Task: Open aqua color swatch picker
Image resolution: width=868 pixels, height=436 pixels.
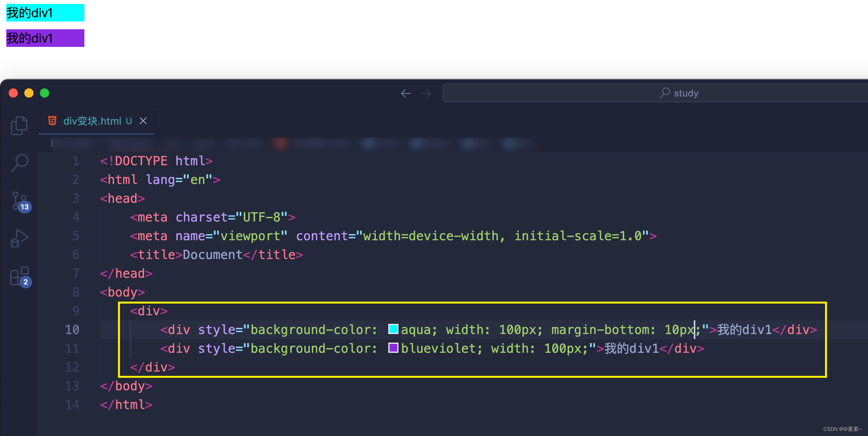Action: tap(393, 329)
